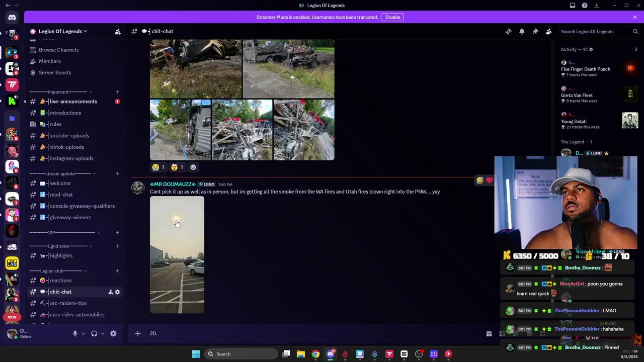
Task: Open the green K server icon
Action: (12, 101)
